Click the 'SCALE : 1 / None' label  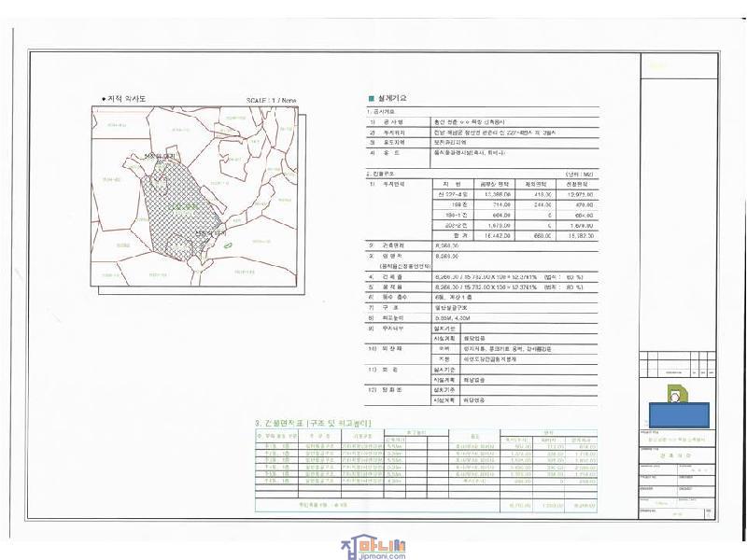271,99
